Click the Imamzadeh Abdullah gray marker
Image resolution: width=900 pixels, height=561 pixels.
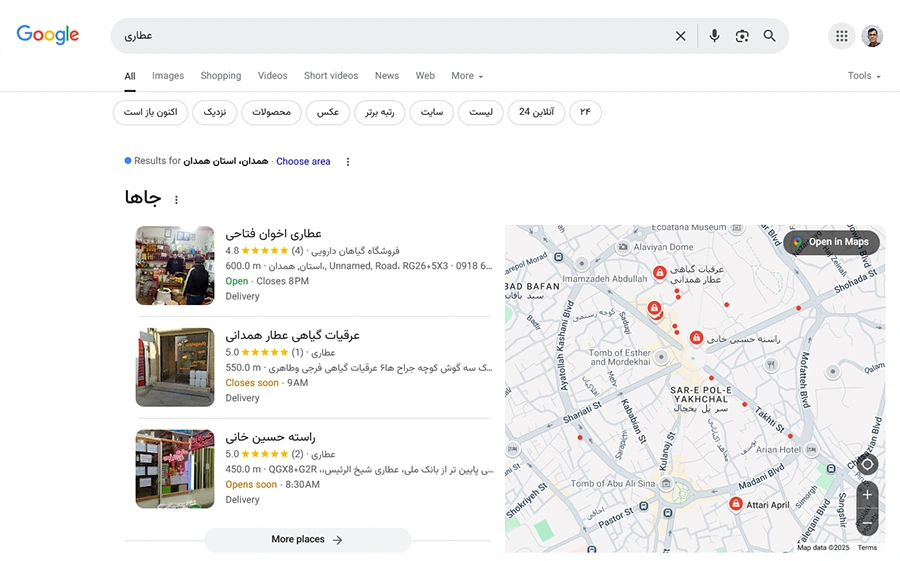581,264
